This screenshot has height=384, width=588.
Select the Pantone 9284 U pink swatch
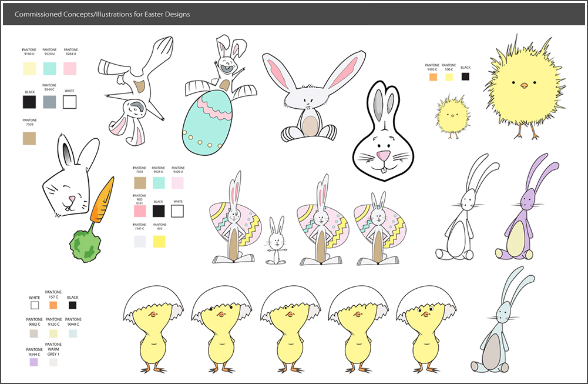[70, 69]
